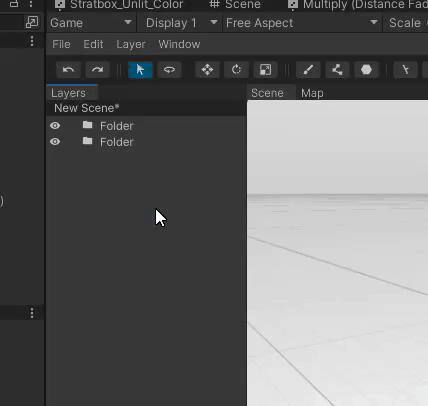The width and height of the screenshot is (428, 406).
Task: Switch to the Multiply (Distance Fac editor tab
Action: coord(357,5)
